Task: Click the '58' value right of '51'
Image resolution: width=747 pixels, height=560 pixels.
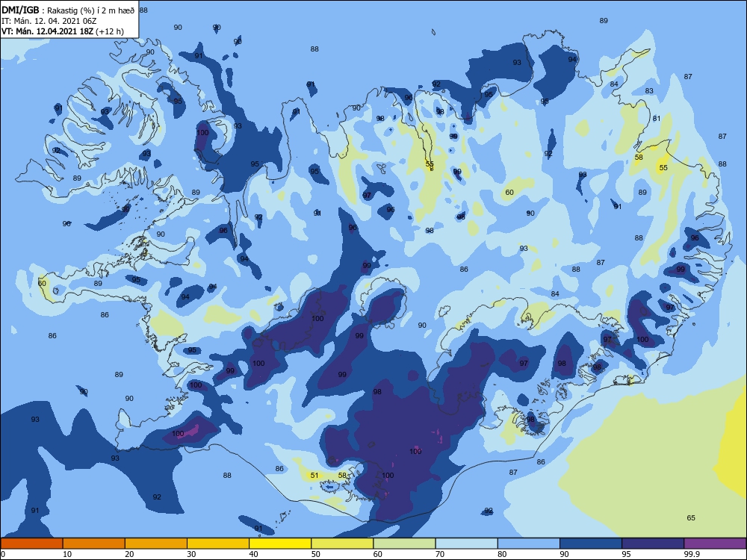Action: coord(343,475)
